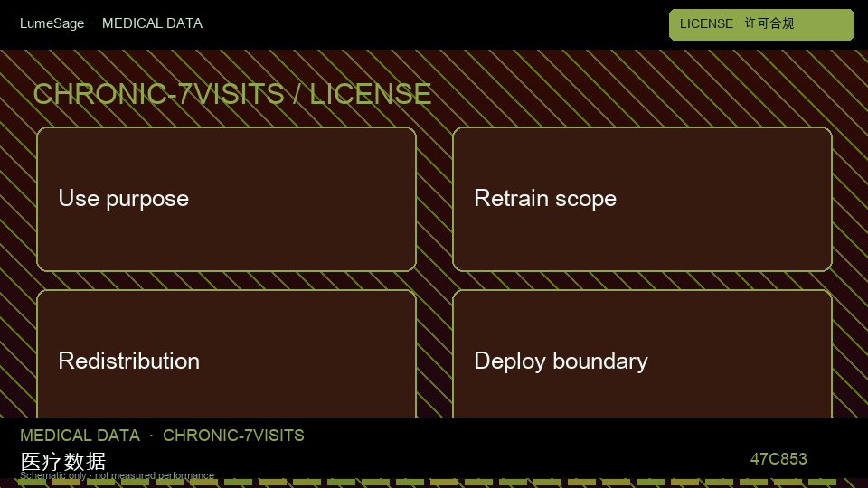Click the 47C853 code label
The image size is (868, 488).
(x=778, y=459)
